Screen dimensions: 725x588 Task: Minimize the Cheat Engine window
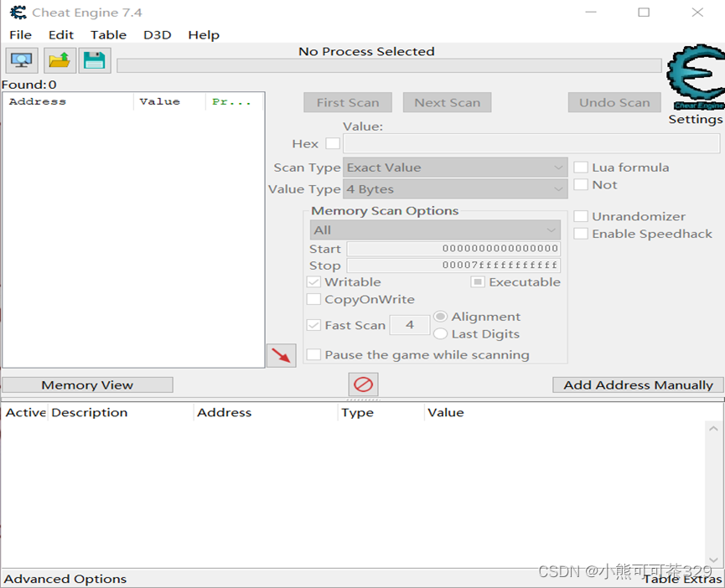point(591,13)
